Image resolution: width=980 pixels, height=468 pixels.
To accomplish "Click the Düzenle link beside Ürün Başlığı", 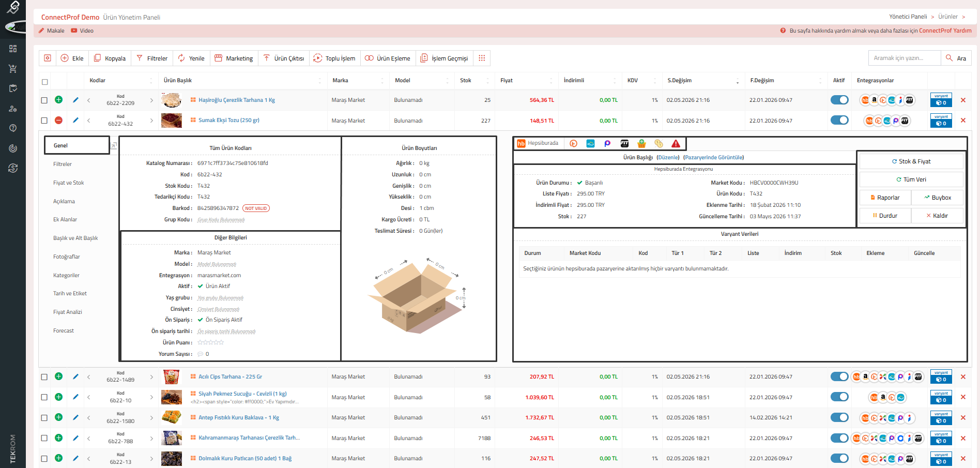I will [x=668, y=158].
